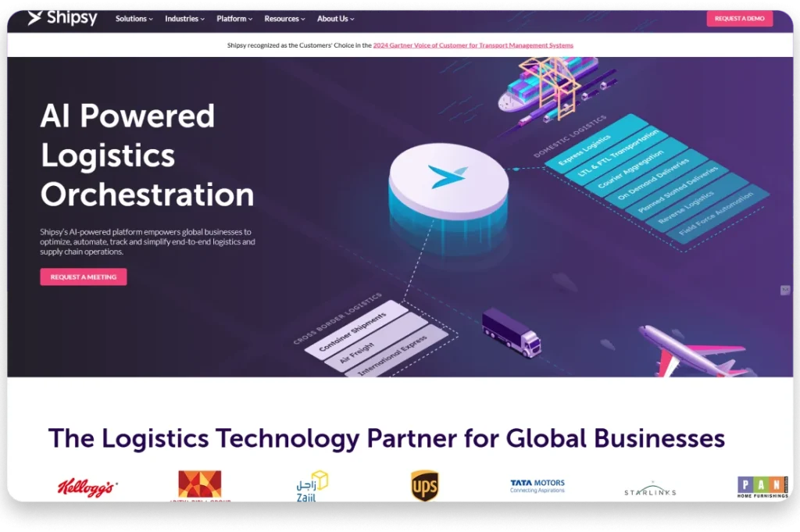This screenshot has width=800, height=532.
Task: Expand the Solutions chevron arrow
Action: [x=151, y=20]
